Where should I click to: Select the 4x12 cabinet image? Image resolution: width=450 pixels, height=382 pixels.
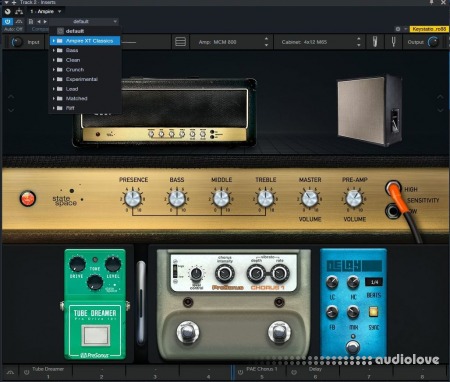(x=369, y=110)
